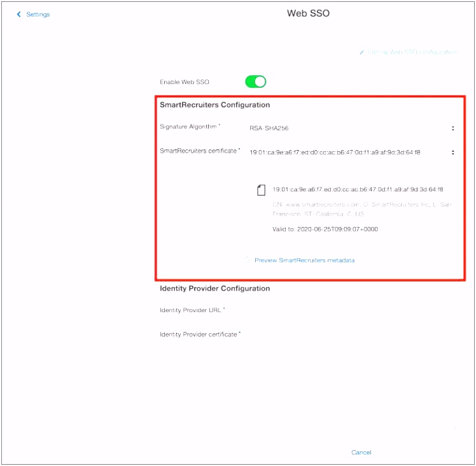Click the back chevron icon beside Settings

click(19, 14)
